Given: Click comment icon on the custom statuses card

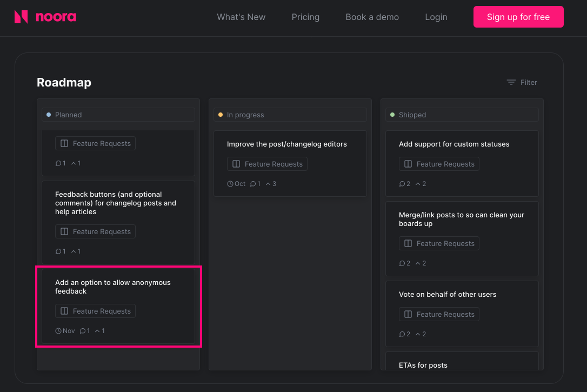Looking at the screenshot, I should 402,184.
